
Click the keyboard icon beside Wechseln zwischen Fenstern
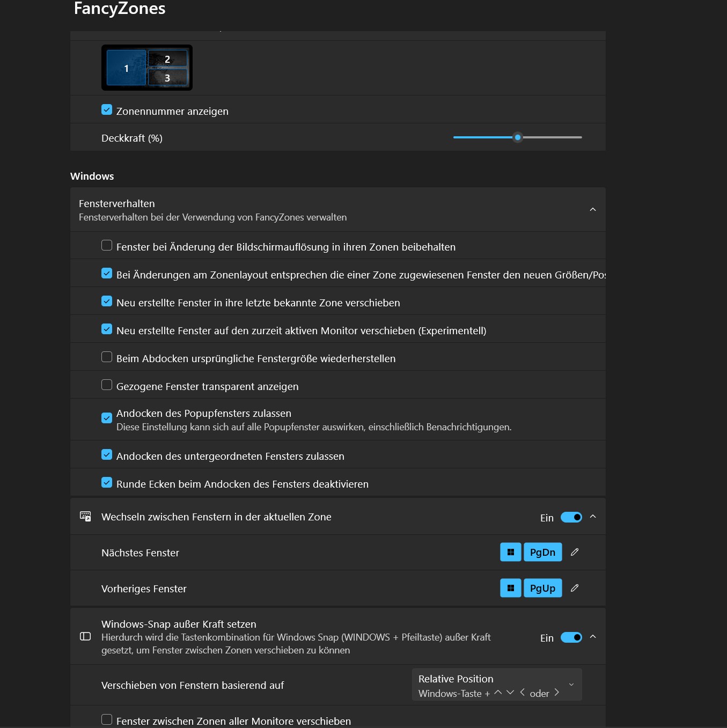(x=85, y=516)
